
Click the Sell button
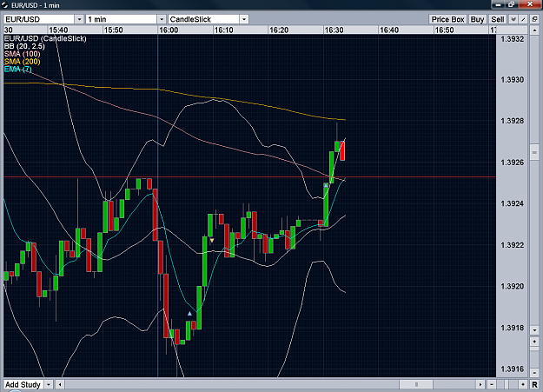click(x=498, y=19)
